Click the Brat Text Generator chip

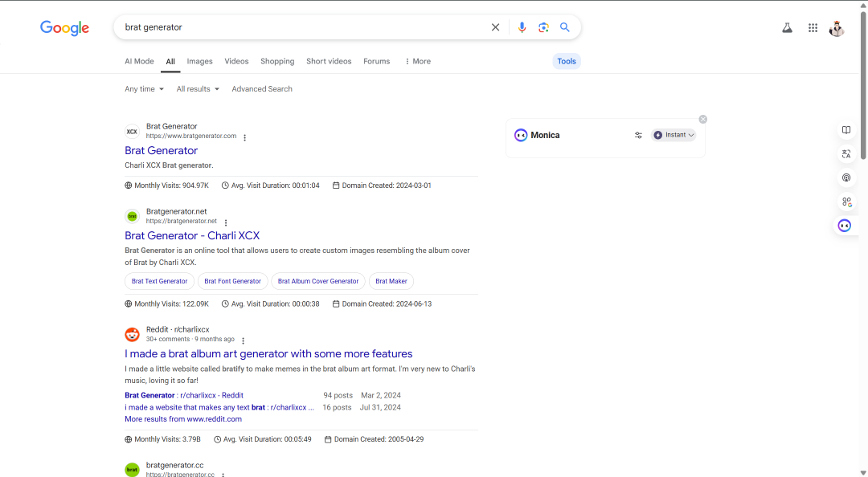click(159, 281)
